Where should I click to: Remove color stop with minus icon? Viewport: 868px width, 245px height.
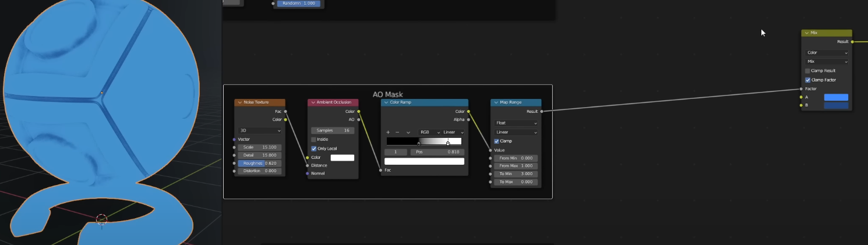[x=397, y=133]
